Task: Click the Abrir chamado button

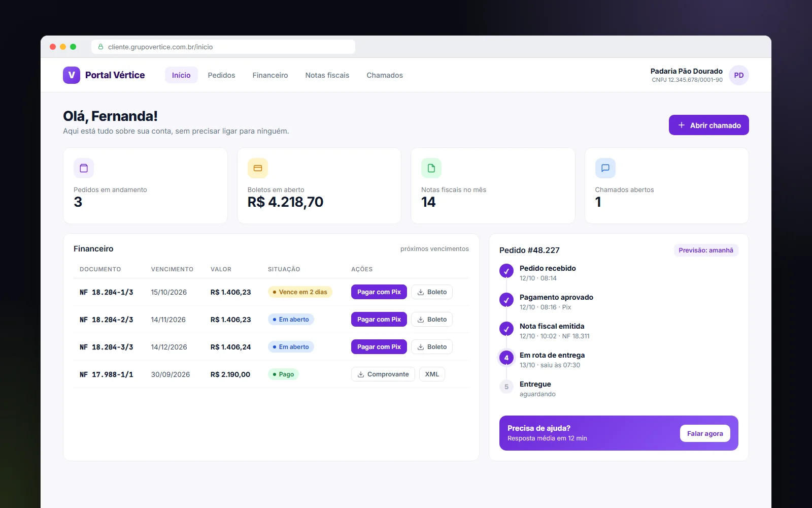Action: (709, 125)
